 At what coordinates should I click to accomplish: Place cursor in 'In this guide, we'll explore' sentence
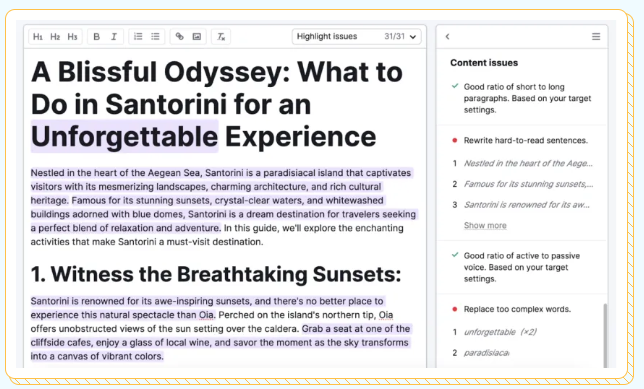[x=314, y=228]
